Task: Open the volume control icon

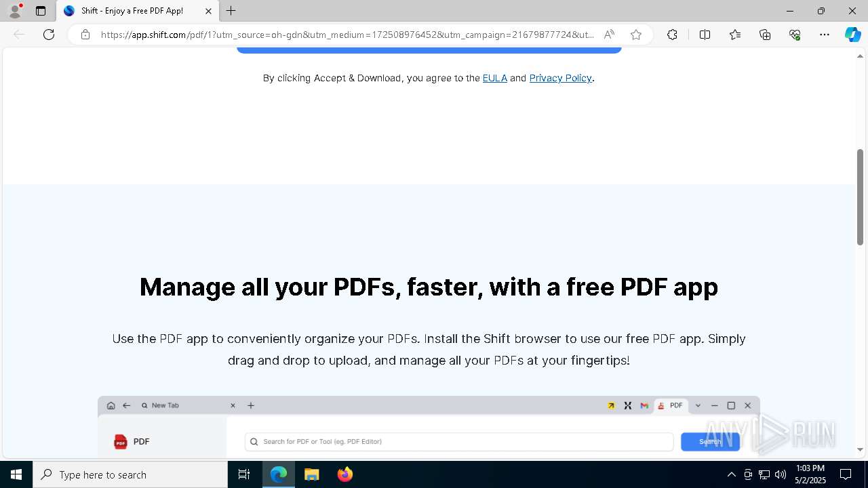Action: [781, 474]
